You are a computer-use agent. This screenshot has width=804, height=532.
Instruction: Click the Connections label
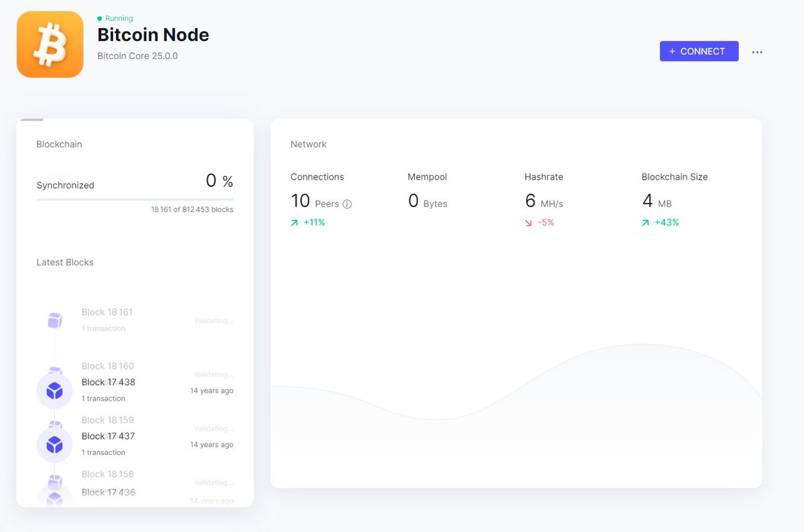317,177
